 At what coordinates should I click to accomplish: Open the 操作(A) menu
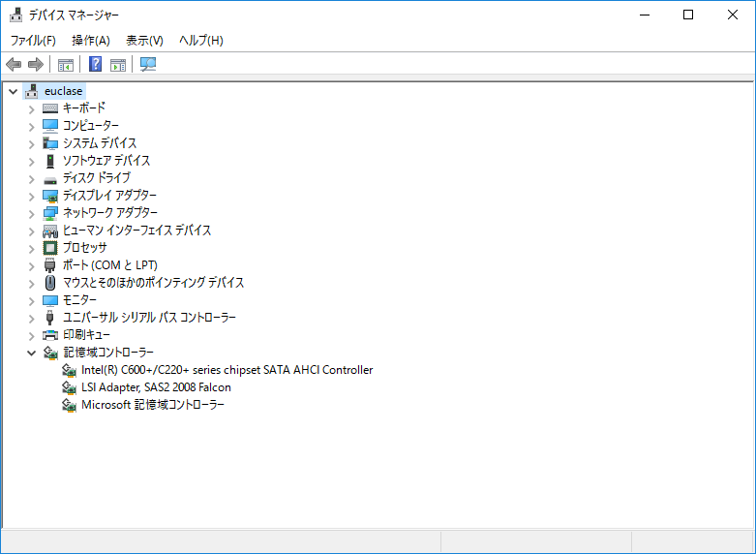pos(91,40)
